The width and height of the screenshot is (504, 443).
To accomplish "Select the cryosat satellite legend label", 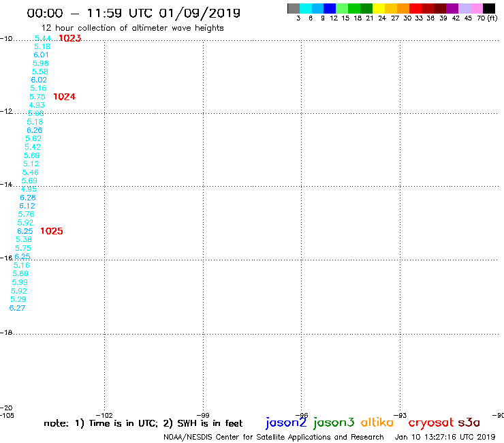I will point(430,423).
